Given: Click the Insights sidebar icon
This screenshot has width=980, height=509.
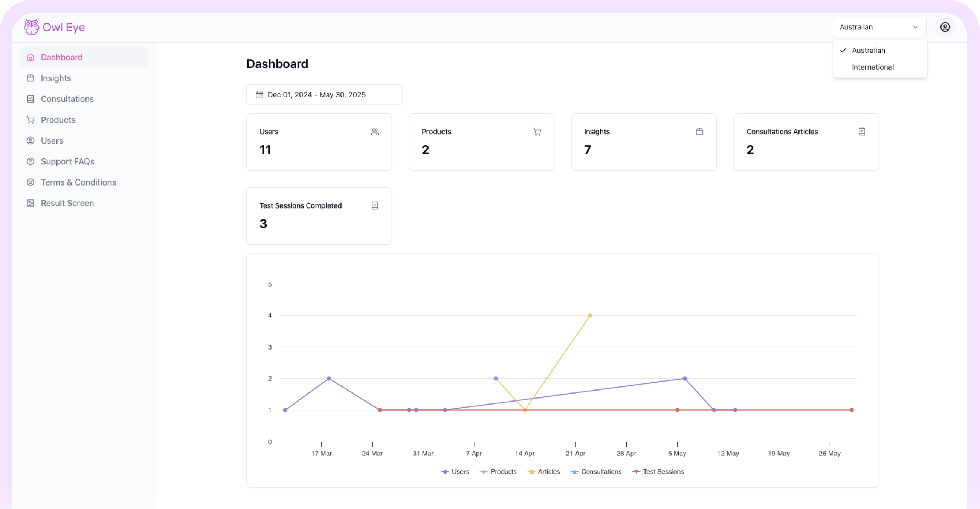Looking at the screenshot, I should [x=31, y=78].
